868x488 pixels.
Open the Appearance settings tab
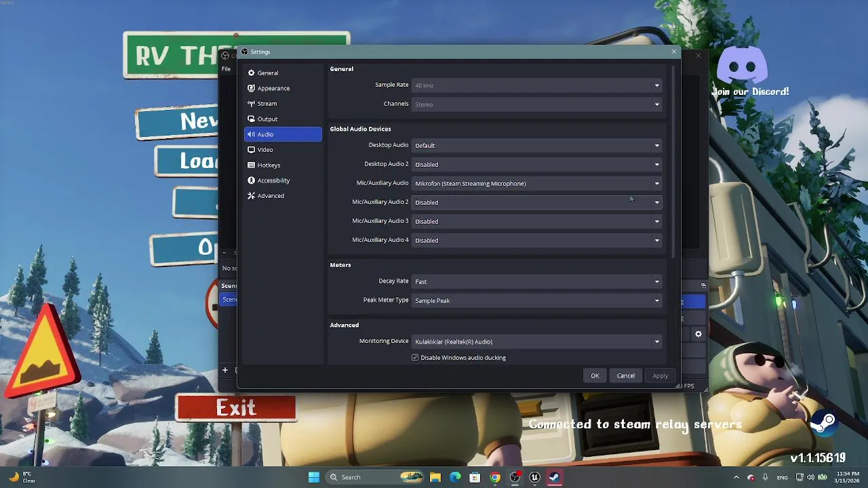pos(283,88)
